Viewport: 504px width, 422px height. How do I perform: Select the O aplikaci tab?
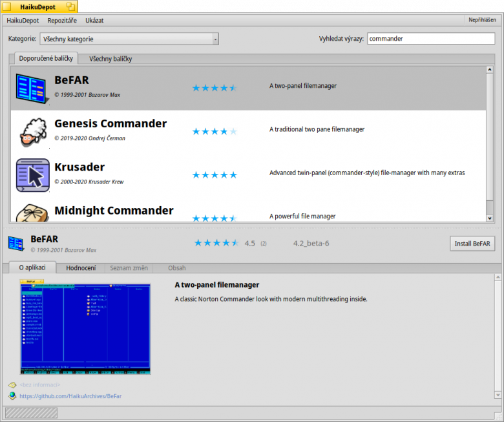(32, 268)
